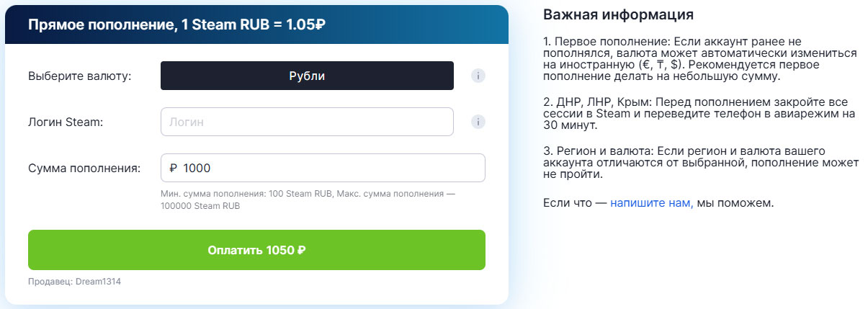
Task: Click the Выберите валюту label
Action: pos(80,76)
